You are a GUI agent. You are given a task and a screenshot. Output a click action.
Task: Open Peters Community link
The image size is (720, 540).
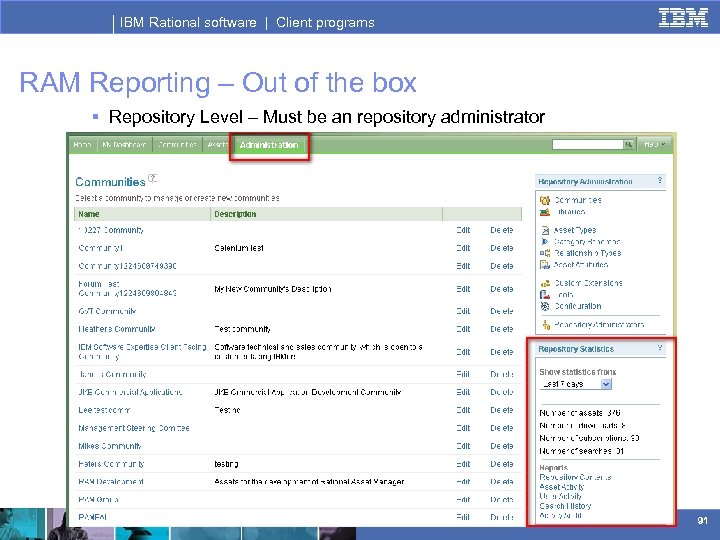tap(111, 464)
